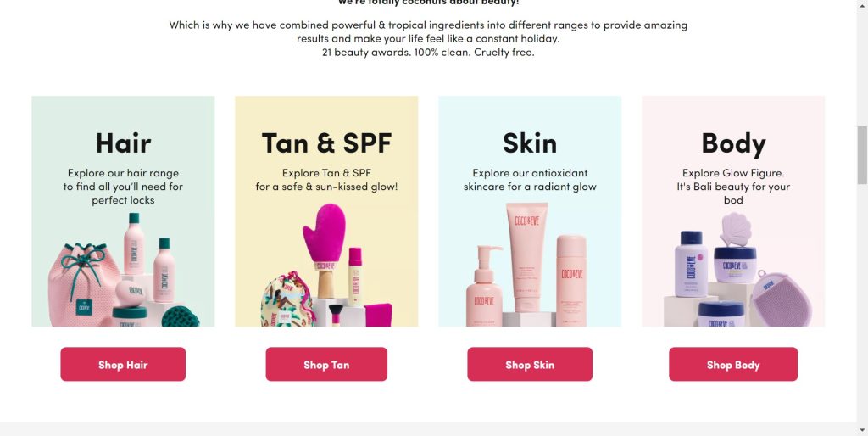The height and width of the screenshot is (436, 868).
Task: Click the Body category heading
Action: point(733,144)
